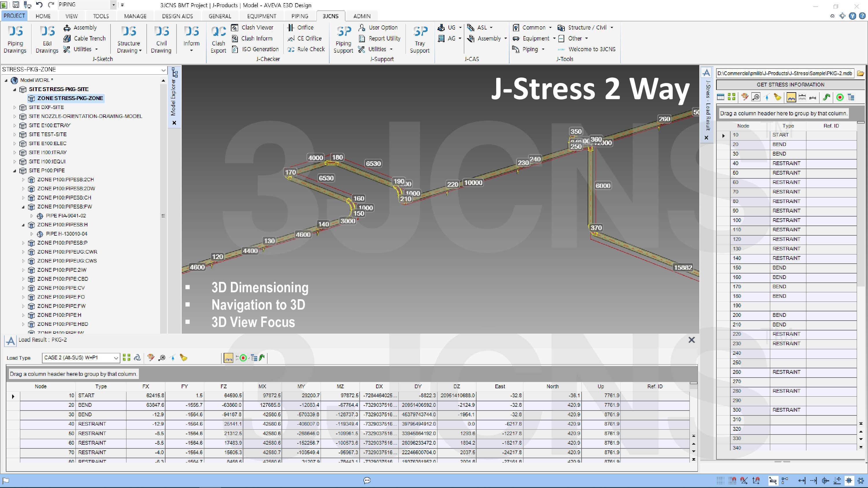Image resolution: width=868 pixels, height=488 pixels.
Task: Switch to DESIGN AIDS tab
Action: tap(177, 16)
